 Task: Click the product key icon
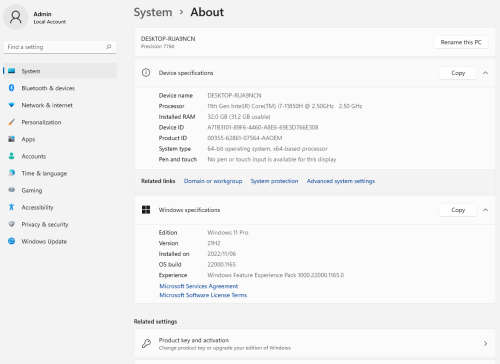pyautogui.click(x=146, y=343)
